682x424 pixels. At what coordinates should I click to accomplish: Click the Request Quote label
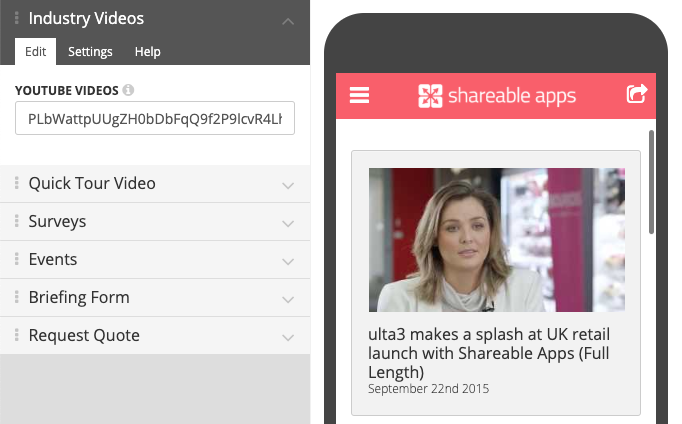point(84,335)
